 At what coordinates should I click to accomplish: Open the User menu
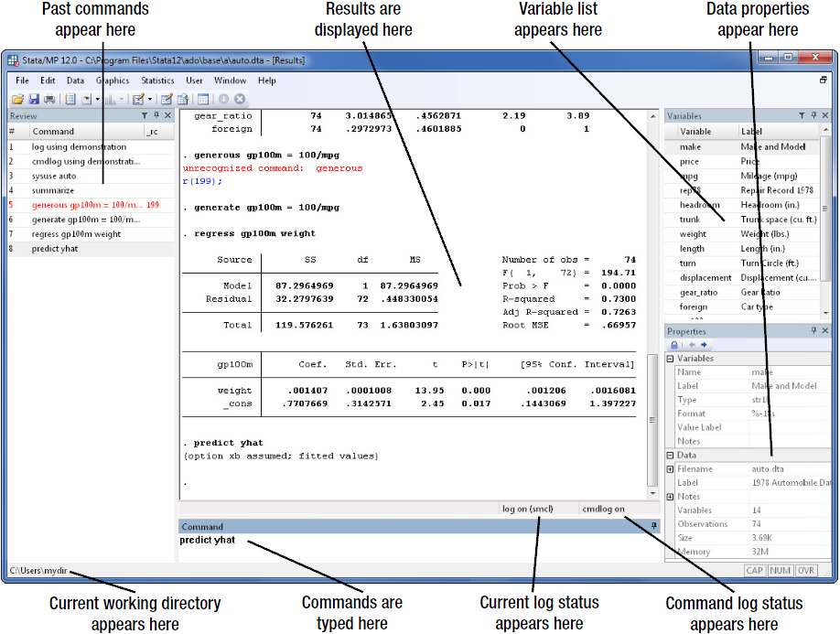pos(194,81)
